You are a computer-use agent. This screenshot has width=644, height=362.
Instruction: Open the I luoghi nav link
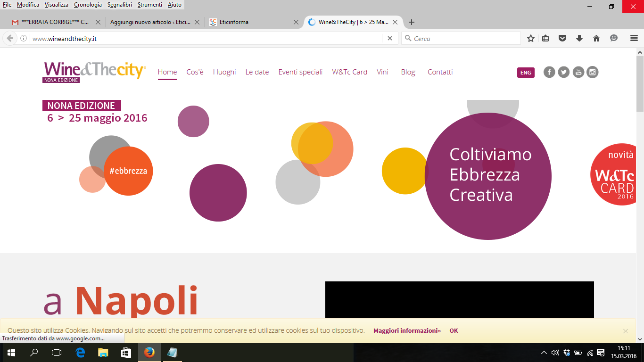[224, 72]
